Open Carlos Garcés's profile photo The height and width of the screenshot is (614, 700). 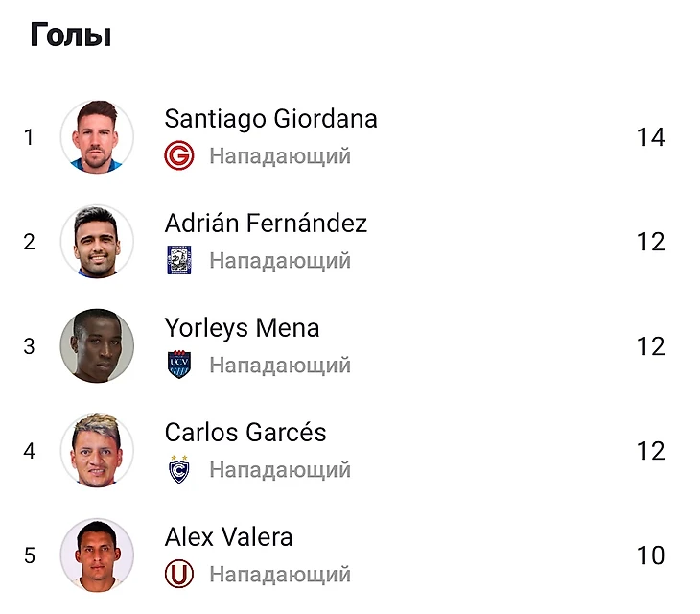(x=97, y=451)
